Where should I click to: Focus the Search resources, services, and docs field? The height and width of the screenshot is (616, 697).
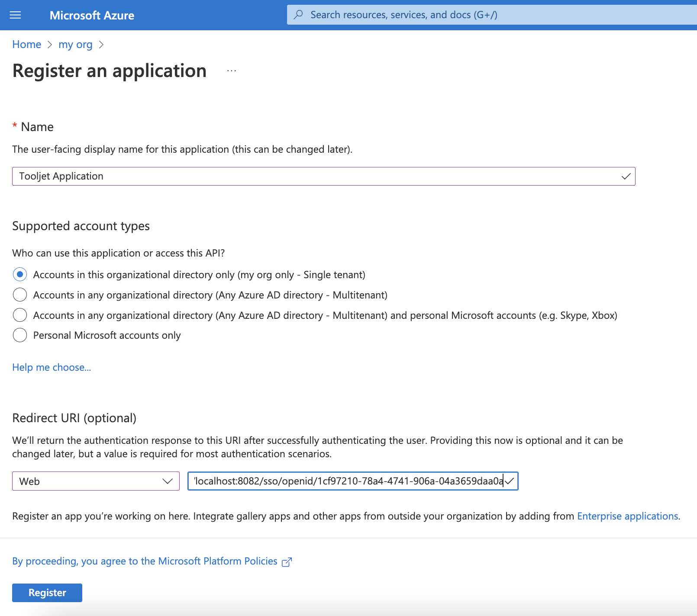click(492, 15)
